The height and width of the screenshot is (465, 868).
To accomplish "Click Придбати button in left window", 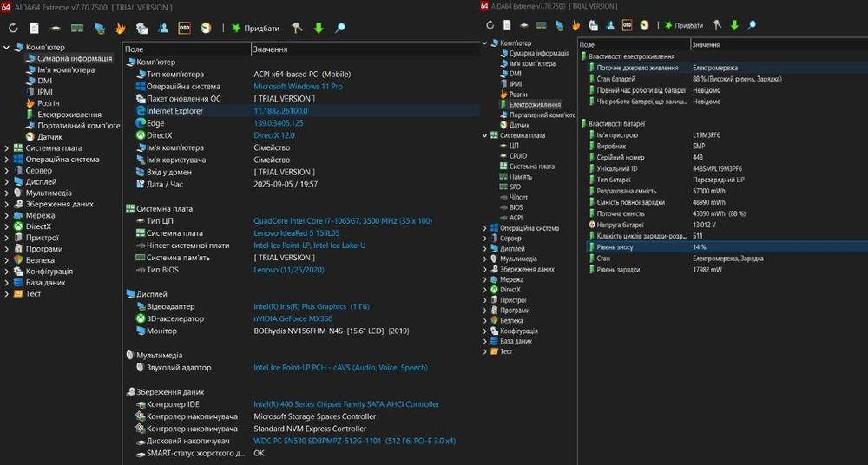I will 255,29.
